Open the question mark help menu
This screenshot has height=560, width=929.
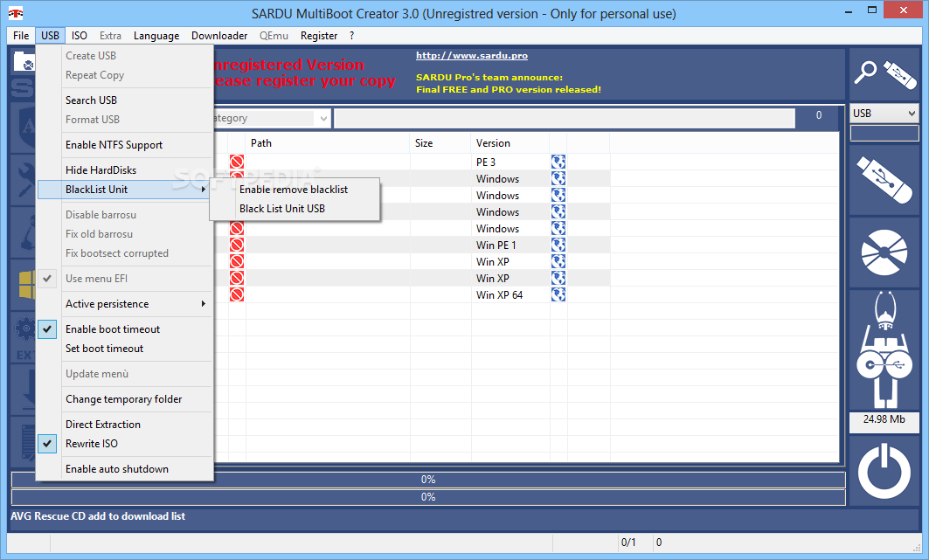pos(352,36)
